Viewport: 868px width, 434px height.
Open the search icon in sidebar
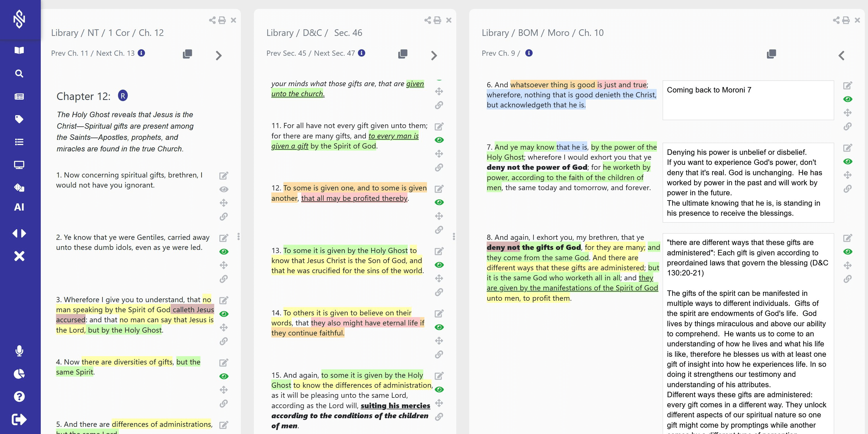click(x=19, y=74)
